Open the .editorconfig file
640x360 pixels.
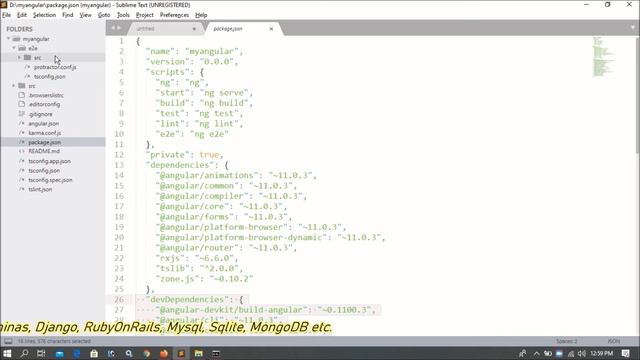tap(44, 104)
